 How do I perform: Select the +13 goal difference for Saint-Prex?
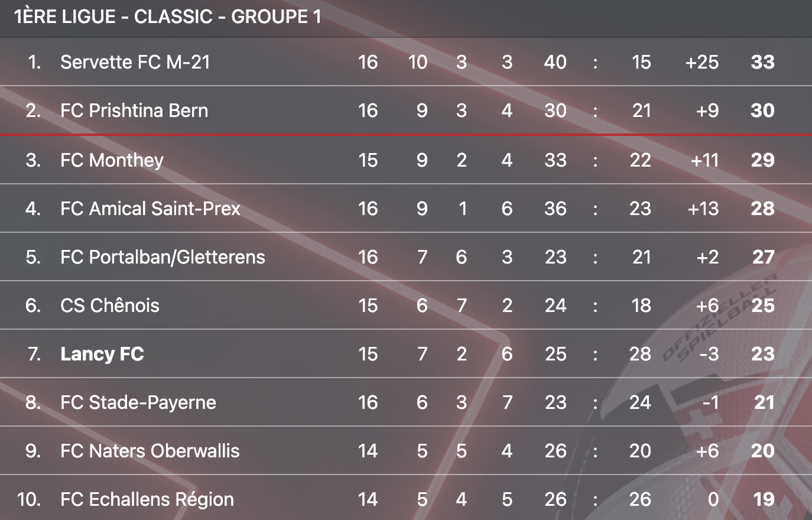click(703, 209)
